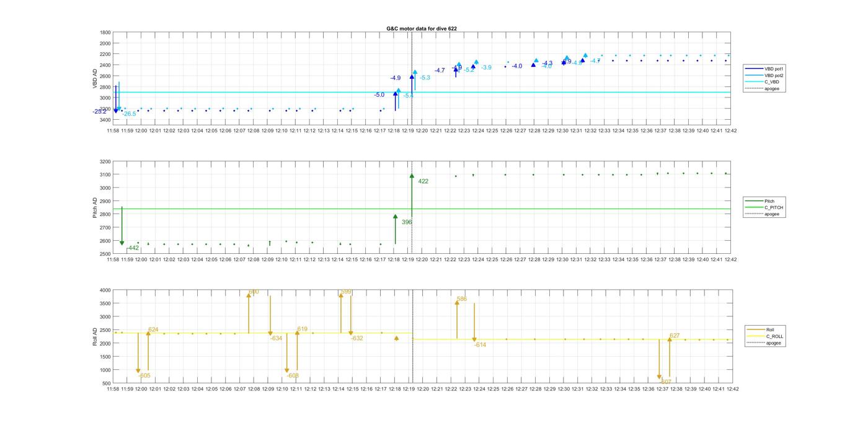Click '12:19' tick on VBD plot x-axis
Image resolution: width=868 pixels, height=430 pixels.
tap(408, 131)
